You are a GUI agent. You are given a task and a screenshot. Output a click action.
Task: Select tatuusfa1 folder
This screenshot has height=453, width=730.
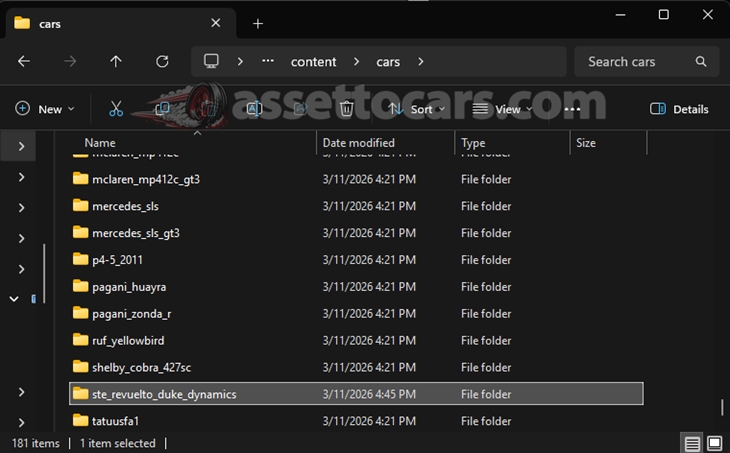[x=356, y=421]
